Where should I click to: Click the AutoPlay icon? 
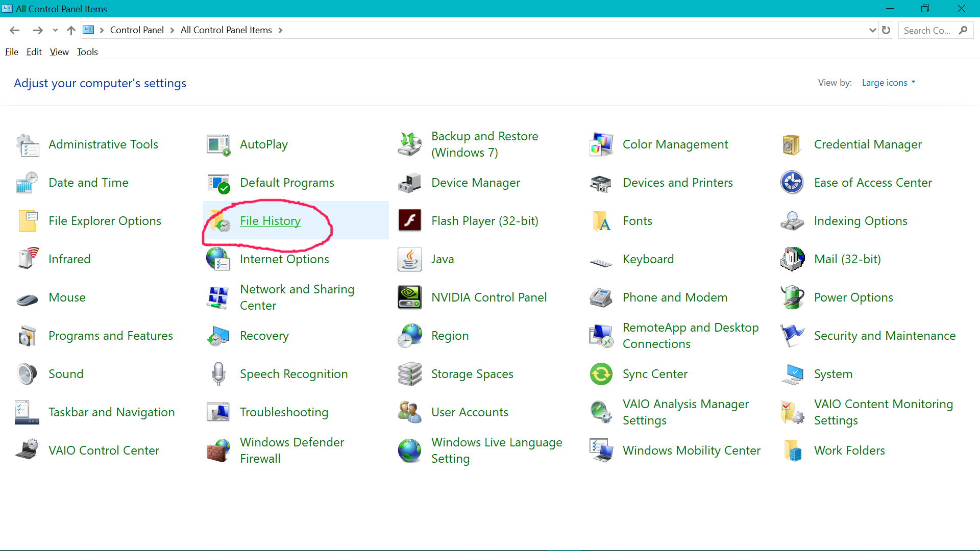218,144
